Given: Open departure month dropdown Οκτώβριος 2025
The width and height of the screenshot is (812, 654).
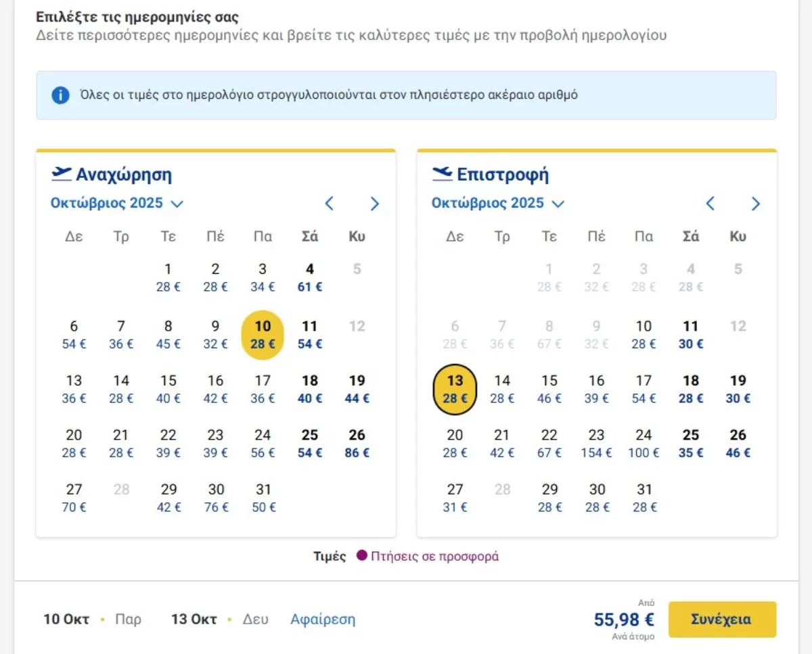Looking at the screenshot, I should [117, 203].
